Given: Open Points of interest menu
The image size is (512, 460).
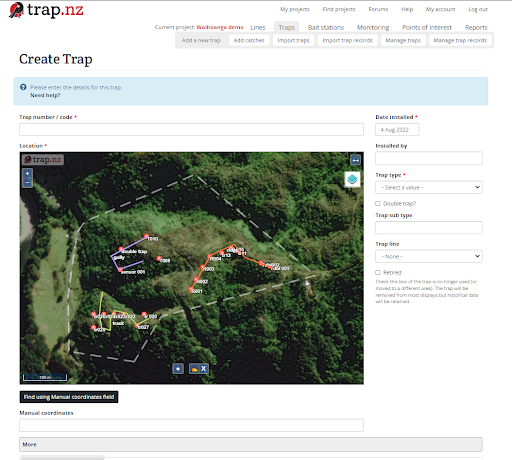Looking at the screenshot, I should (427, 27).
